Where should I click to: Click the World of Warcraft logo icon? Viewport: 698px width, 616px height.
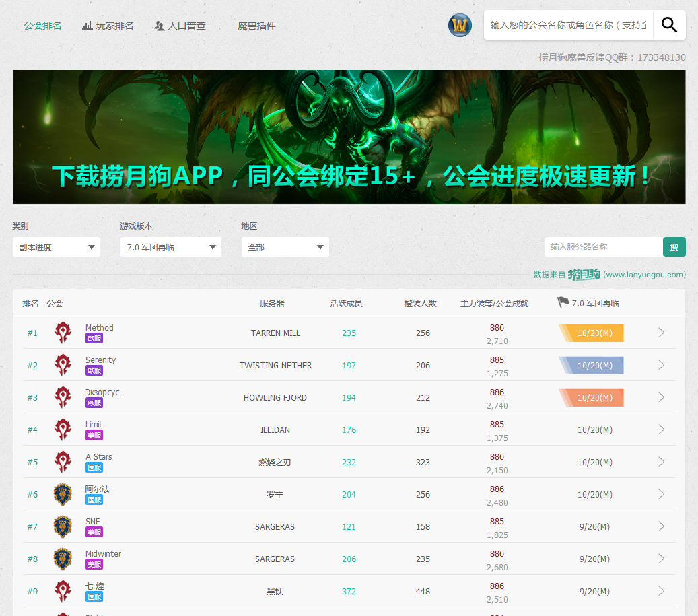(x=460, y=26)
